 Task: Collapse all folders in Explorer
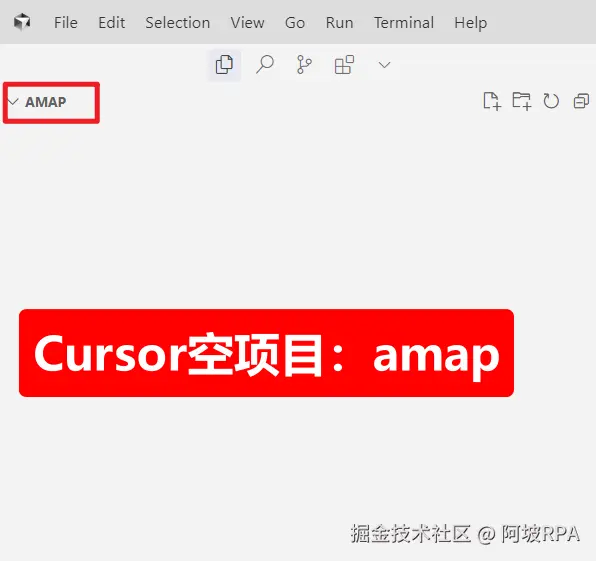coord(581,101)
